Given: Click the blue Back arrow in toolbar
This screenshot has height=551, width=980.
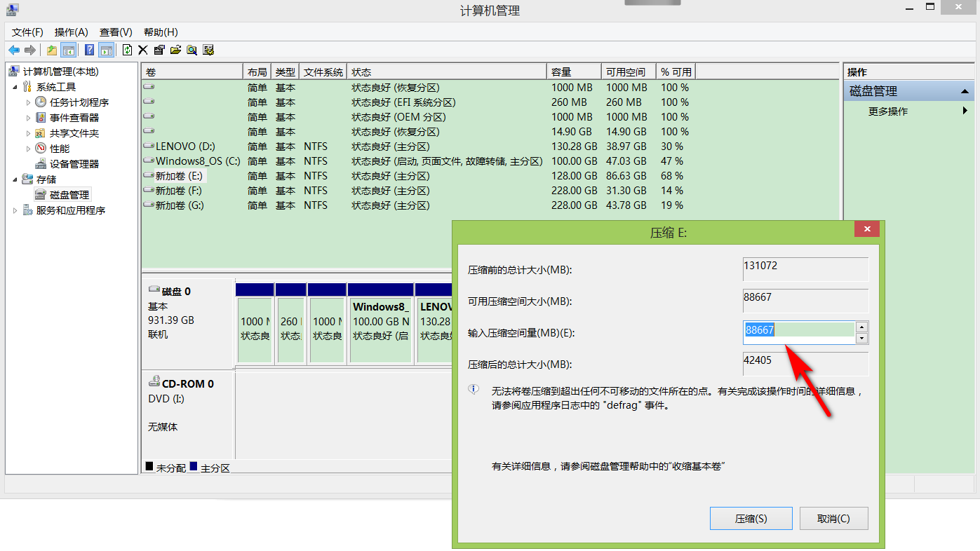Looking at the screenshot, I should (14, 50).
